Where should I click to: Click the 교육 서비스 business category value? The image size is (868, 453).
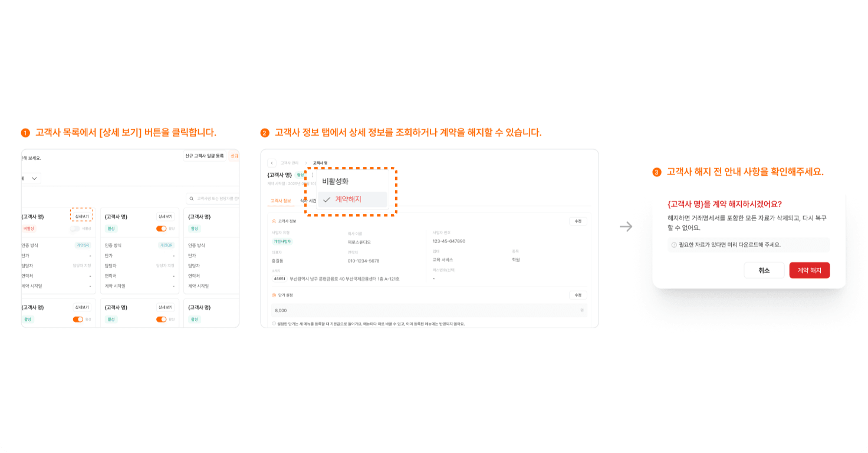pyautogui.click(x=443, y=260)
